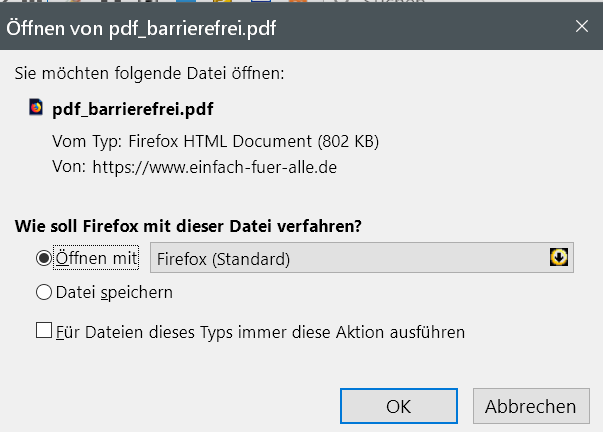This screenshot has height=432, width=603.
Task: Click the bold file name pdf_barrierefrei.pdf
Action: [x=132, y=108]
